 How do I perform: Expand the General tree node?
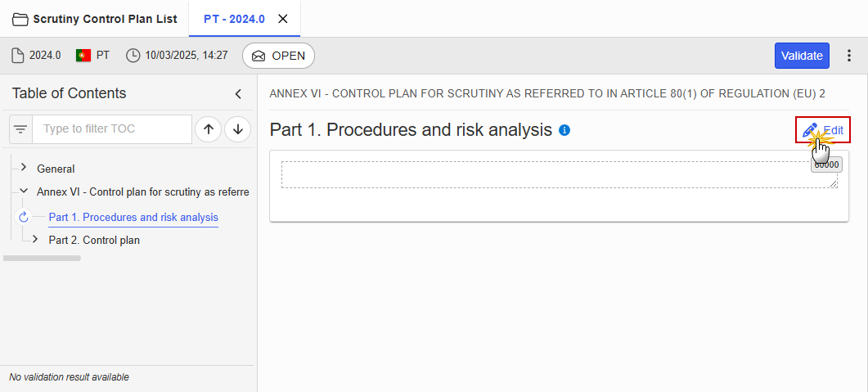point(23,167)
